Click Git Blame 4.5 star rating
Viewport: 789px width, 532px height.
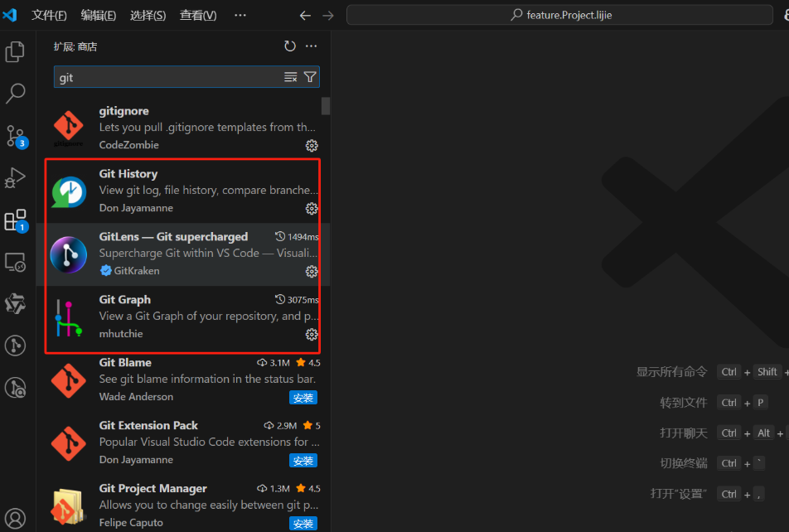[x=308, y=362]
